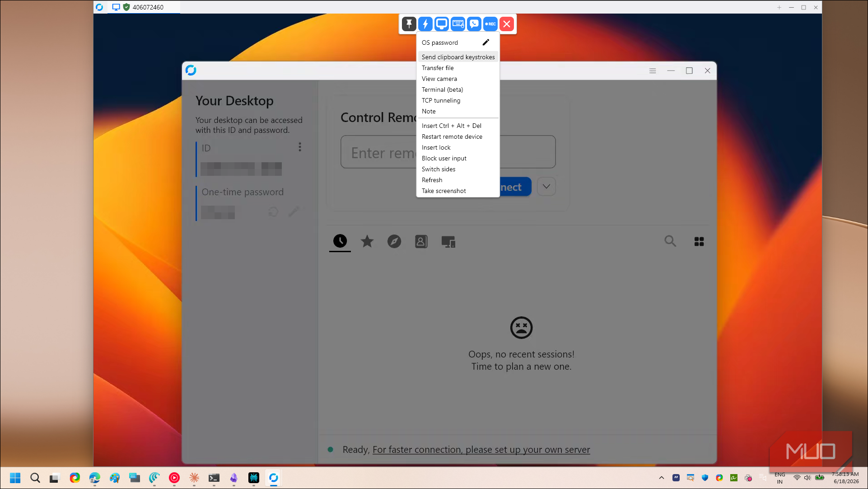
Task: Open the Note menu entry
Action: (x=458, y=111)
